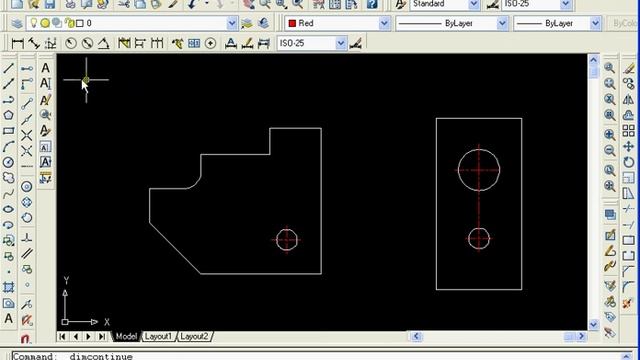
Task: Select the Aligned Dimension tool
Action: (x=34, y=43)
